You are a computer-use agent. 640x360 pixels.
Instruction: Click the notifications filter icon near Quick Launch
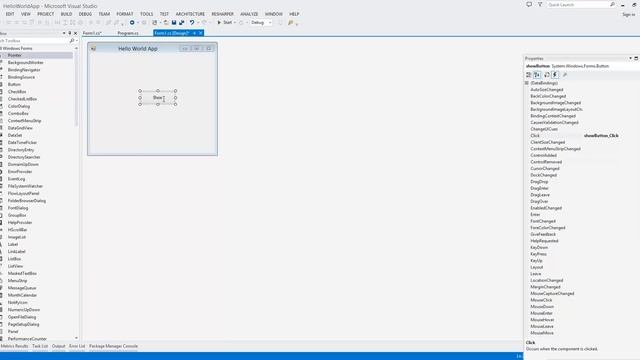click(x=540, y=4)
